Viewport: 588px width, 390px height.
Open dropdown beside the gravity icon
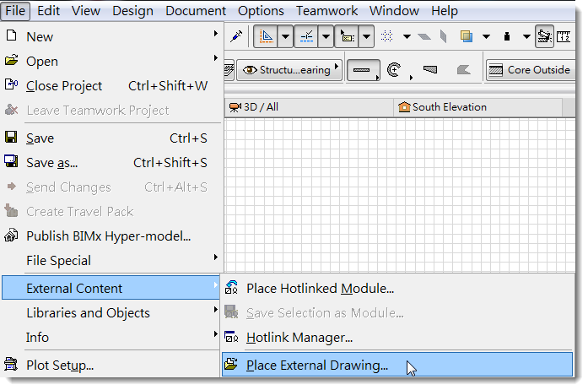(x=526, y=36)
